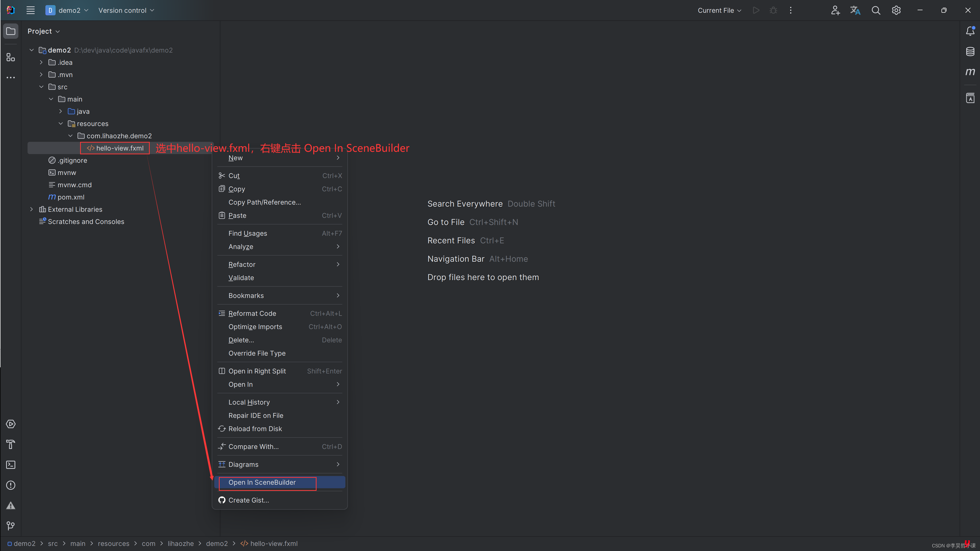Click the demo2 project root node

(x=59, y=50)
